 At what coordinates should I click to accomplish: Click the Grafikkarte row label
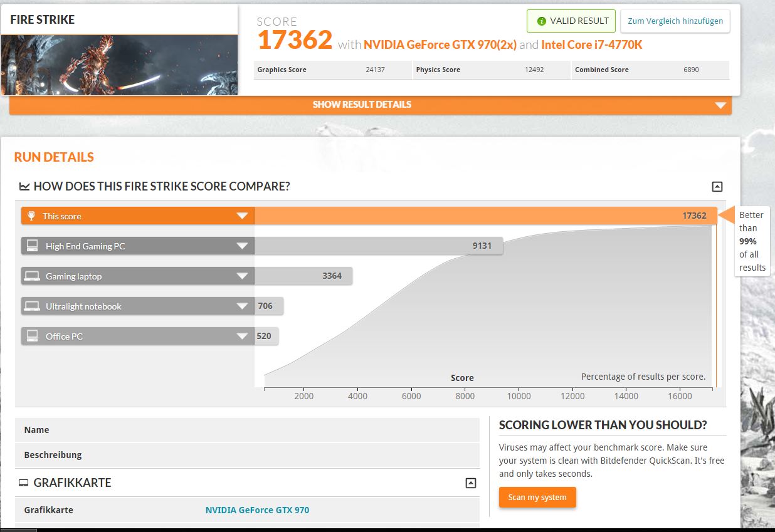click(x=48, y=510)
